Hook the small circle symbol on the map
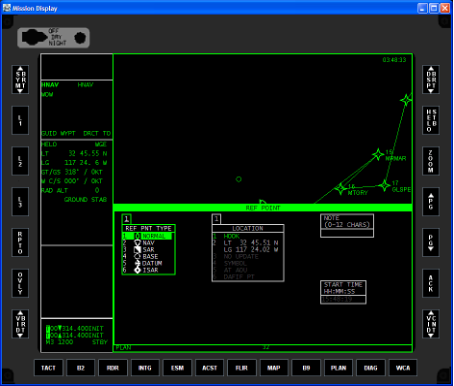Viewport: 454px width, 386px height. point(239,179)
